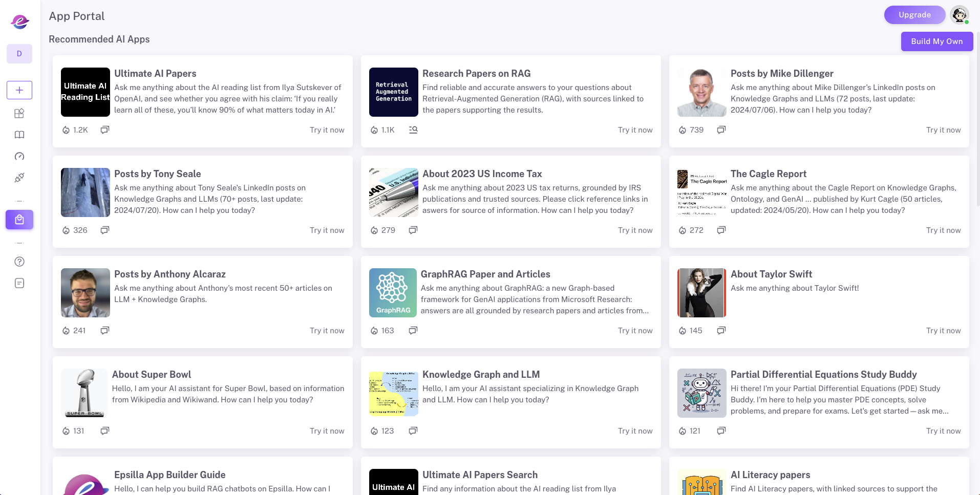980x495 pixels.
Task: Open the gauge dashboard icon in sidebar
Action: pyautogui.click(x=19, y=156)
